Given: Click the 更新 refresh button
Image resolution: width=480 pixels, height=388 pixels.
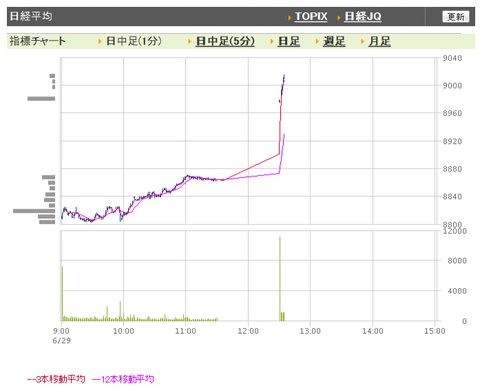Looking at the screenshot, I should [456, 17].
